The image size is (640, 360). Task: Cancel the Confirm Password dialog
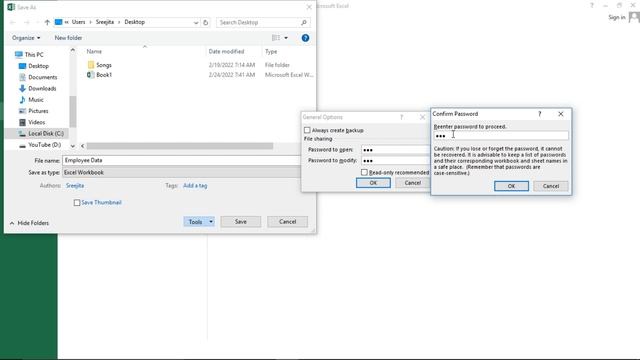point(551,186)
